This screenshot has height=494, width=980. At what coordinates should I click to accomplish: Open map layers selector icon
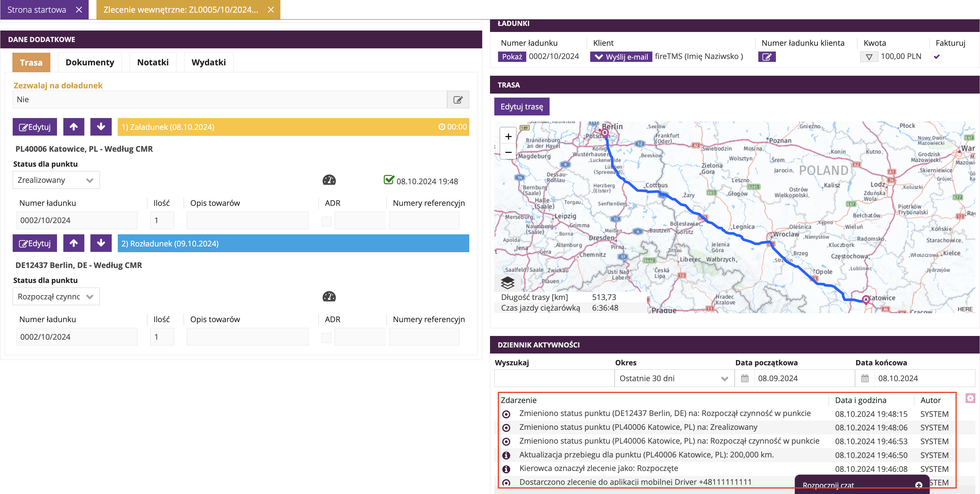tap(508, 283)
